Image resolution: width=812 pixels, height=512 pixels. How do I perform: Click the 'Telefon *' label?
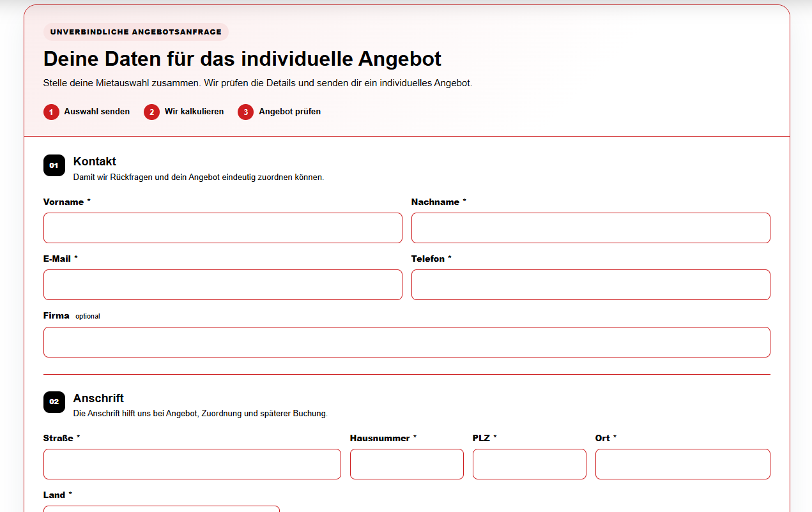pos(431,259)
